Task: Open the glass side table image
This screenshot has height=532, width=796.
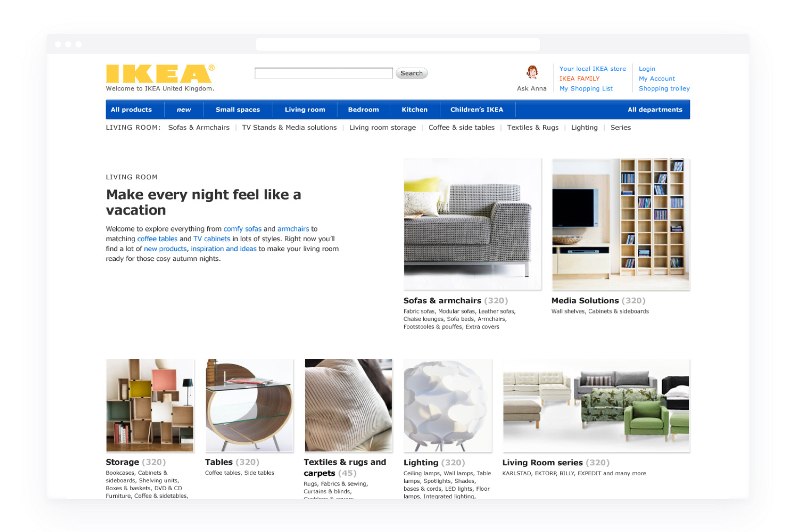Action: (249, 405)
